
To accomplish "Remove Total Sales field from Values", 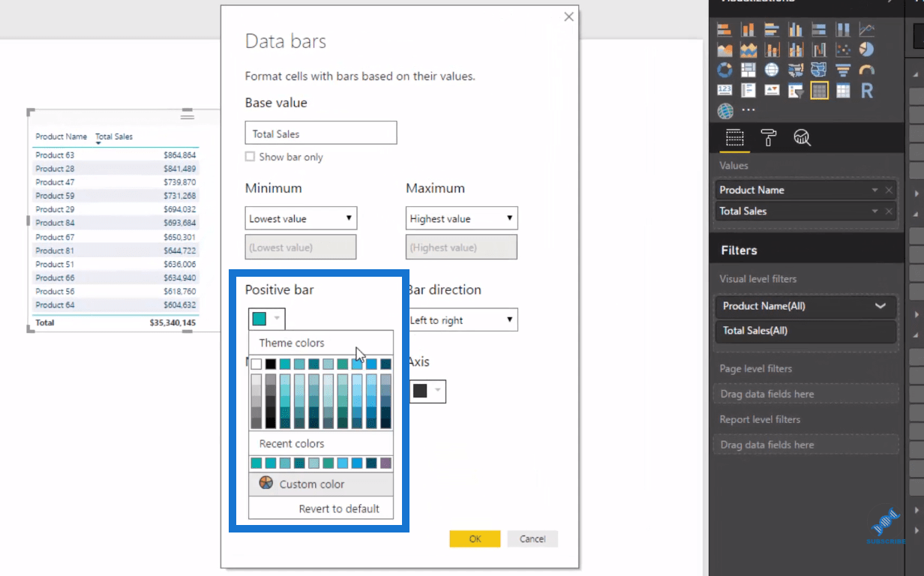I will click(x=889, y=211).
